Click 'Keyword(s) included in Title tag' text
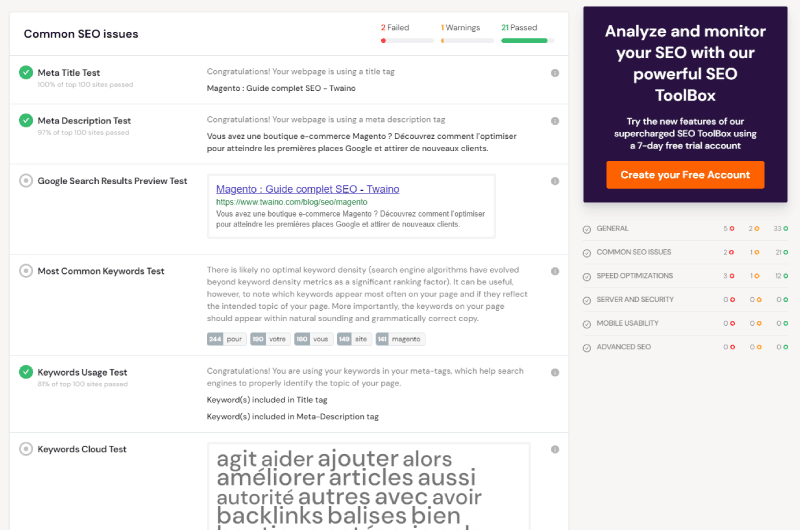800x530 pixels. pos(267,400)
